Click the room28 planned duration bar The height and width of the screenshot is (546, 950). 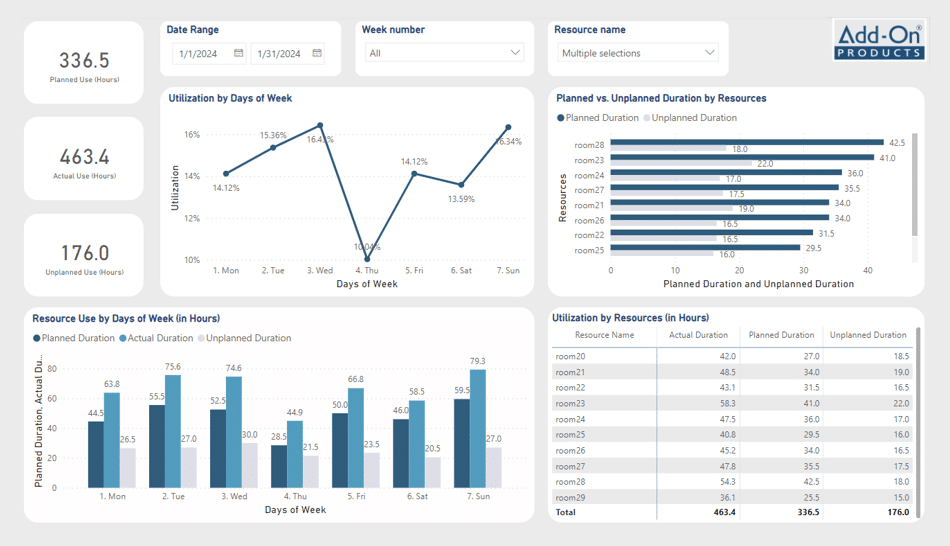point(746,143)
